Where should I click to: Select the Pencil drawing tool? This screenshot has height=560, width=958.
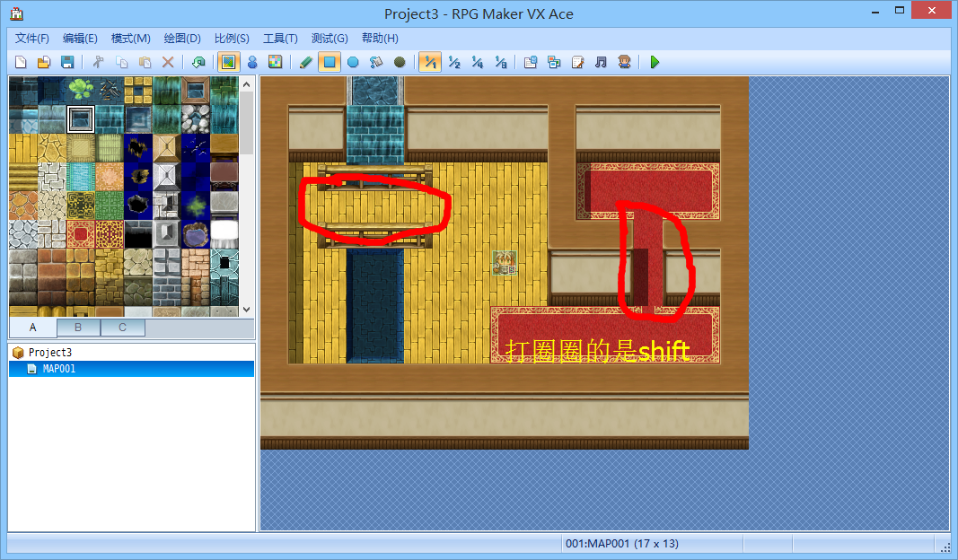point(306,62)
